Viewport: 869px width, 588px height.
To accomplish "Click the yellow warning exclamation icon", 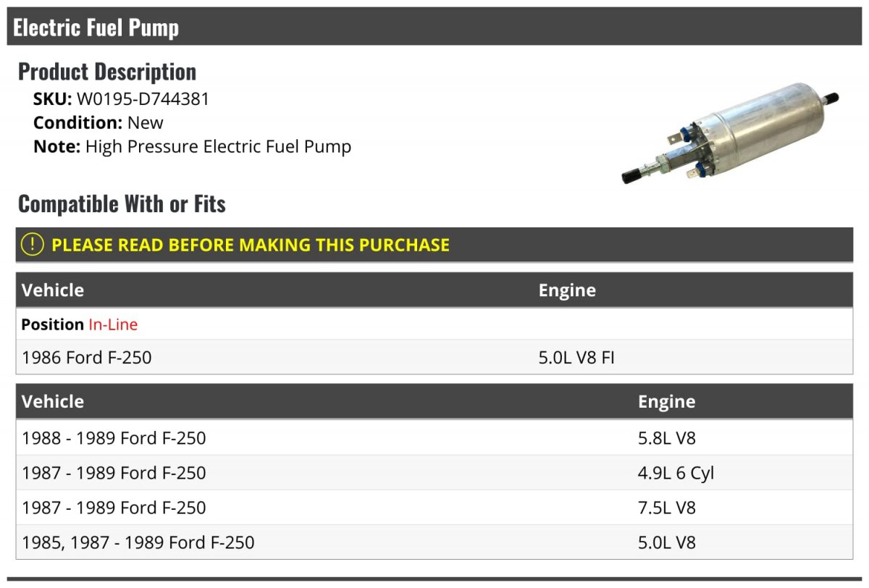I will point(33,245).
